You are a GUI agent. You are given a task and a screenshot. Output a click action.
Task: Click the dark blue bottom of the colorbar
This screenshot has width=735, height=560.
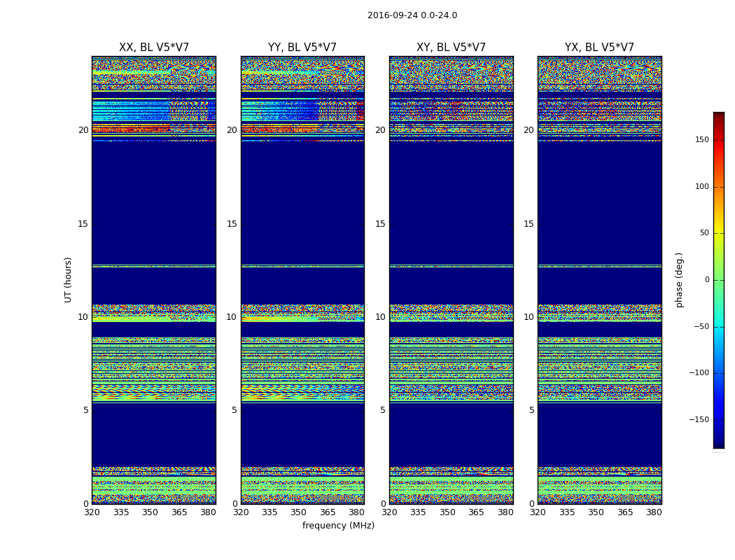(x=718, y=444)
